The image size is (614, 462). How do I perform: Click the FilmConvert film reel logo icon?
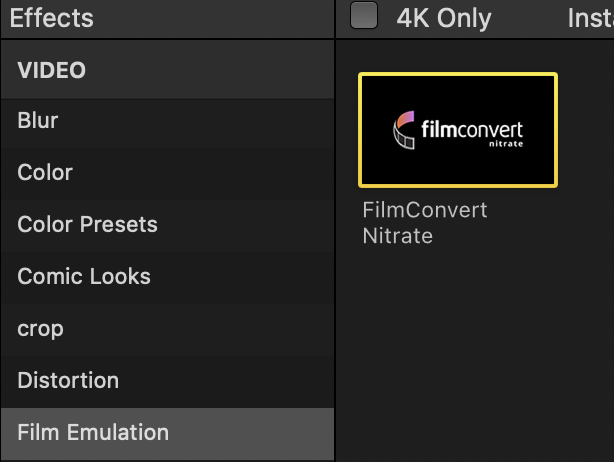point(404,129)
